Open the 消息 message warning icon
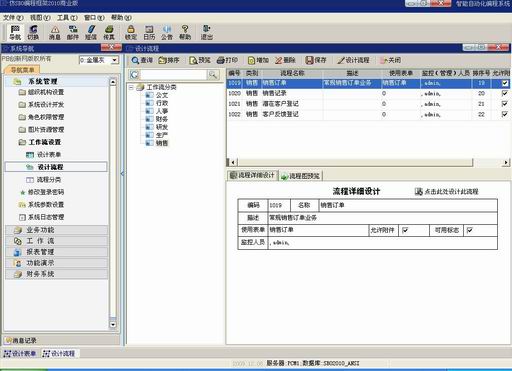 click(x=55, y=32)
